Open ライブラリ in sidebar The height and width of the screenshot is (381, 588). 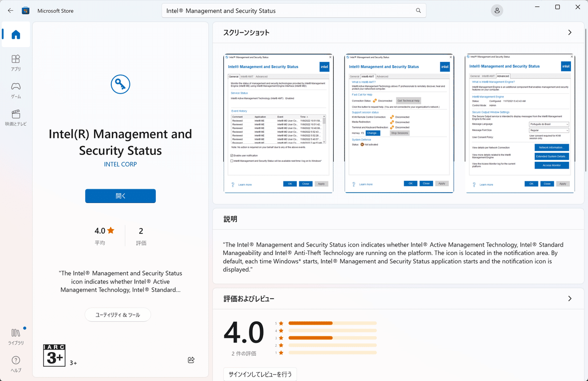coord(16,337)
